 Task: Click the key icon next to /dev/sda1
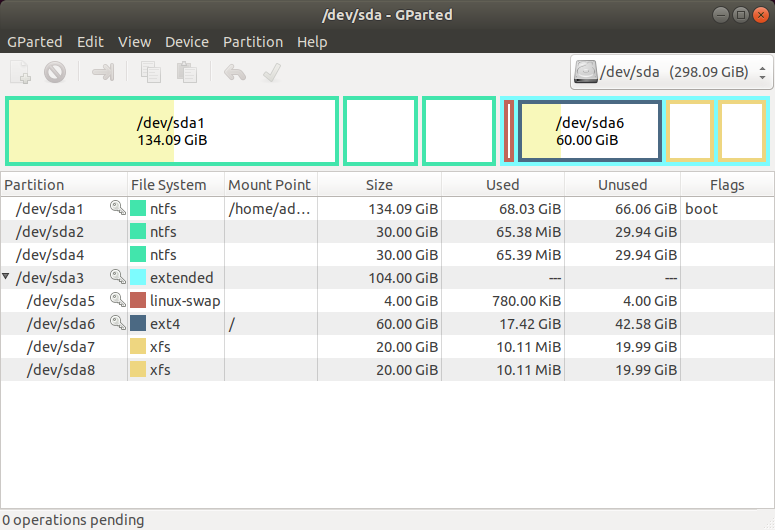point(118,209)
